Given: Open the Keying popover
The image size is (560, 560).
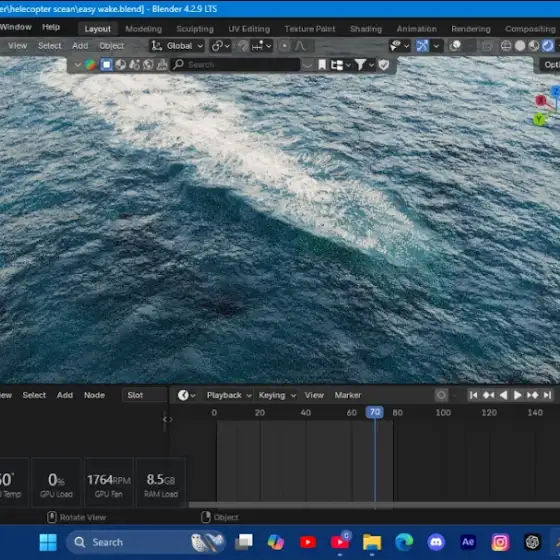Looking at the screenshot, I should point(277,395).
